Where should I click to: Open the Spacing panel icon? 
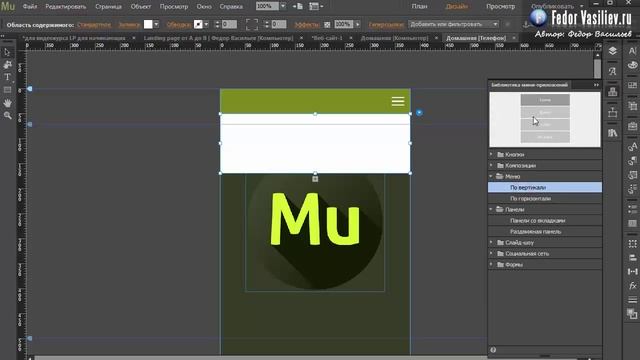click(x=632, y=271)
